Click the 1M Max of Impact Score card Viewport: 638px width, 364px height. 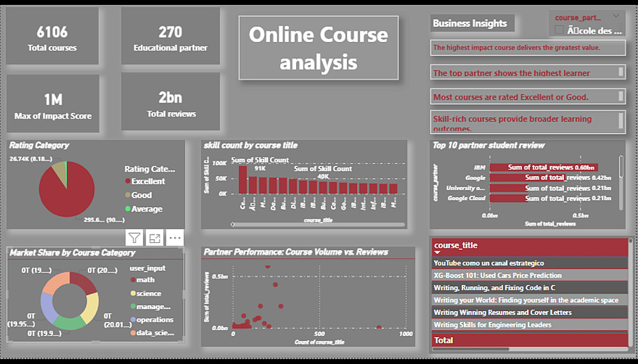53,103
